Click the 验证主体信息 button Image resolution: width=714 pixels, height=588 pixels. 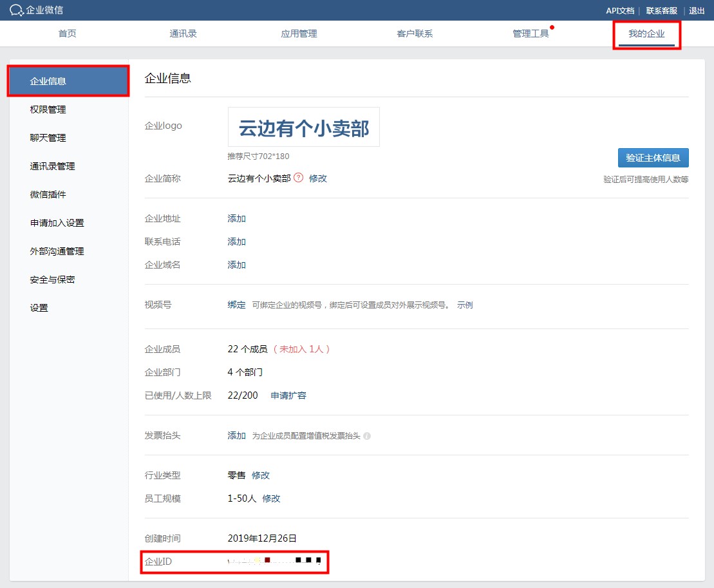click(653, 158)
